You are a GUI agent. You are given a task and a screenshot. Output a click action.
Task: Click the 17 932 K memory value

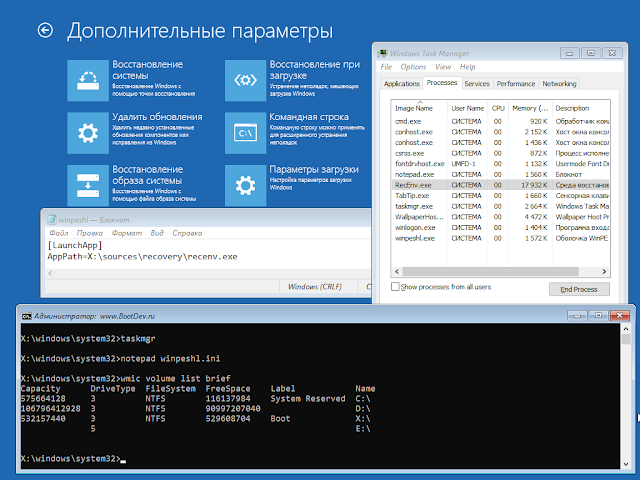[534, 185]
